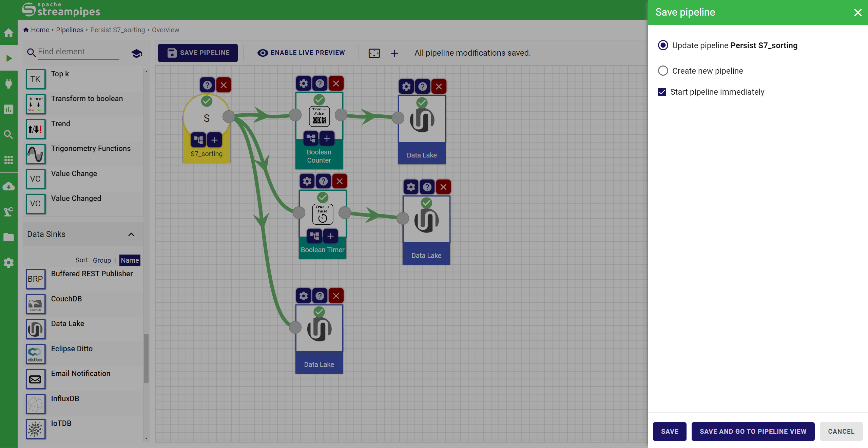Sort elements by Group

(x=102, y=260)
